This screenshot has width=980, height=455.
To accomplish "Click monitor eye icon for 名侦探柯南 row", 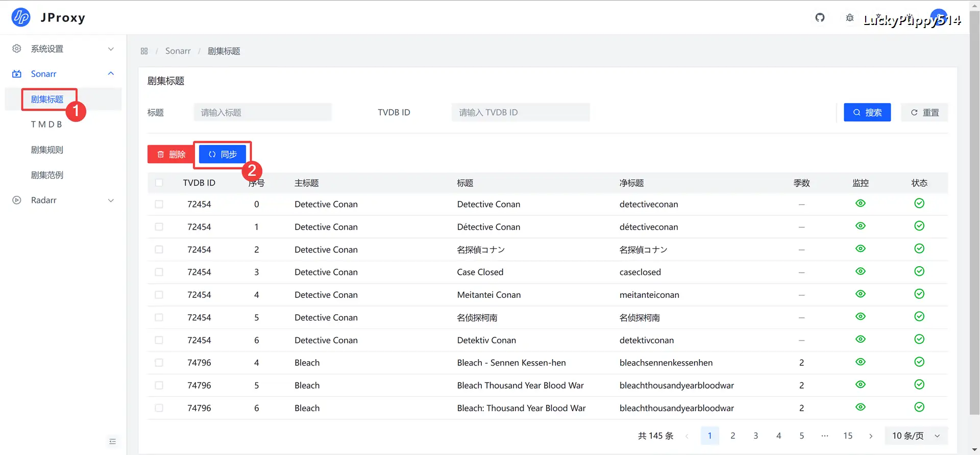I will [x=861, y=316].
